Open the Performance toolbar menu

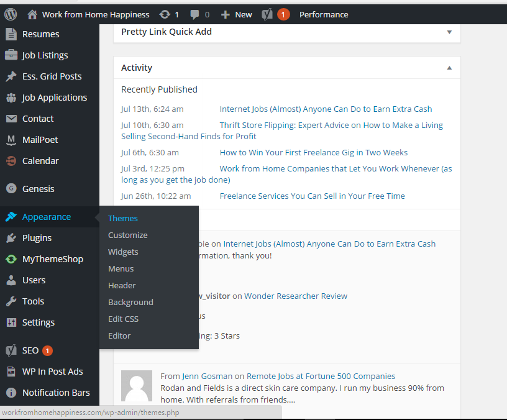324,14
